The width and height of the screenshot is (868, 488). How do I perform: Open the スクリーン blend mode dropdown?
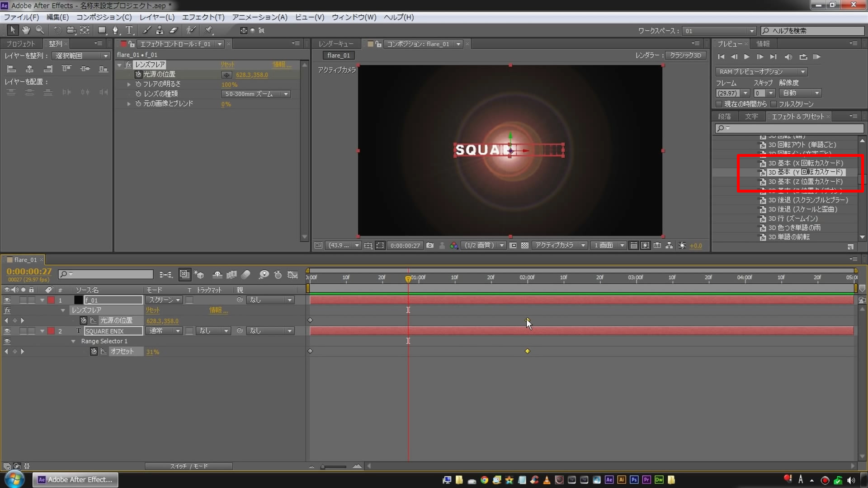(x=164, y=300)
